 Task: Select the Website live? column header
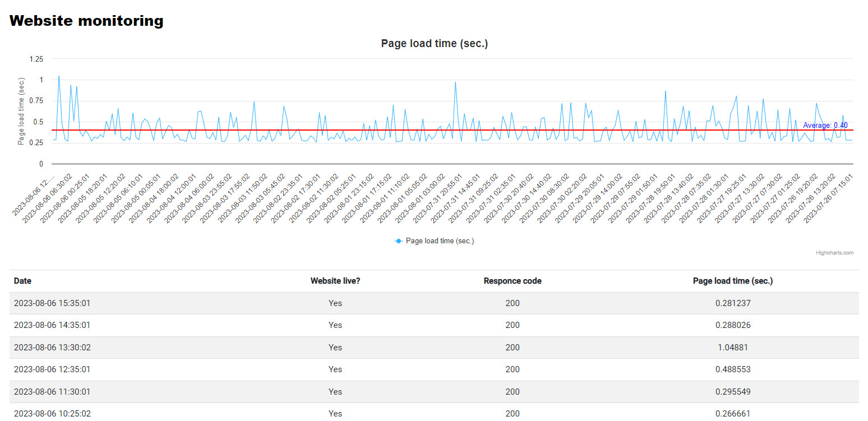335,281
